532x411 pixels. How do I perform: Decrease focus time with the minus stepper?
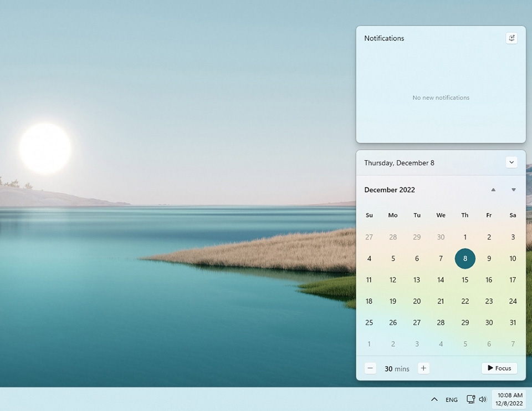tap(370, 368)
